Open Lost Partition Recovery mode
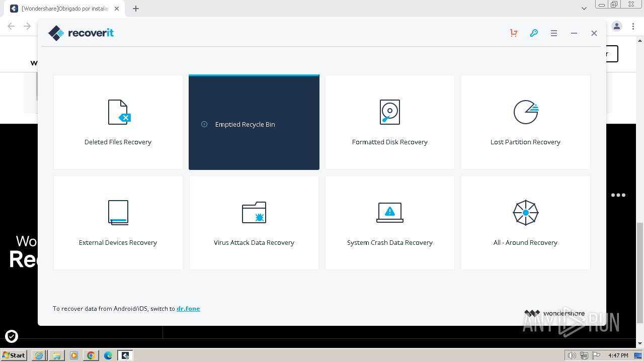The image size is (644, 362). (525, 122)
